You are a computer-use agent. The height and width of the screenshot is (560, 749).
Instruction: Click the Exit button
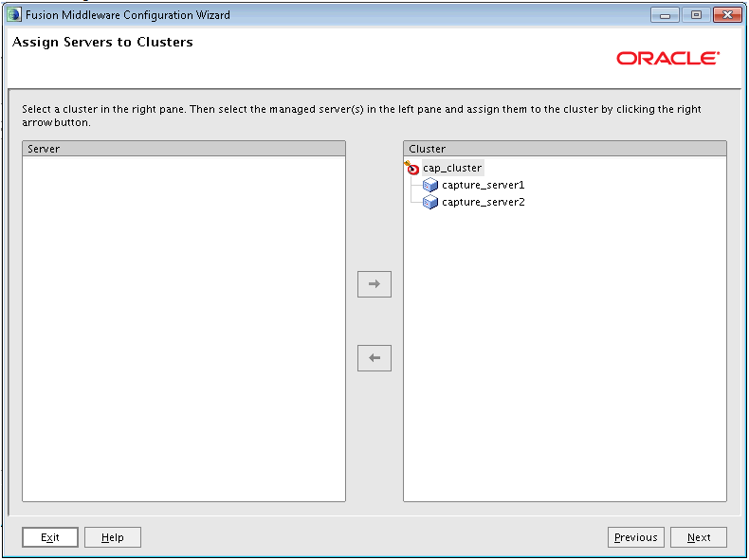[50, 537]
